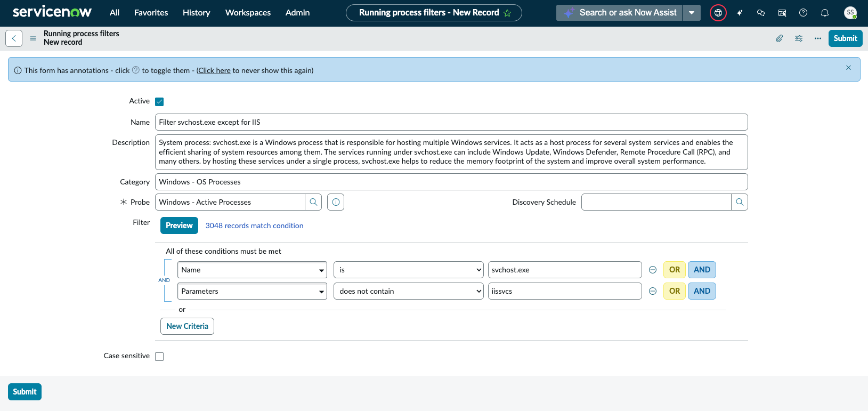Add OR condition to svchost.exe row
This screenshot has height=411, width=868.
pos(675,270)
